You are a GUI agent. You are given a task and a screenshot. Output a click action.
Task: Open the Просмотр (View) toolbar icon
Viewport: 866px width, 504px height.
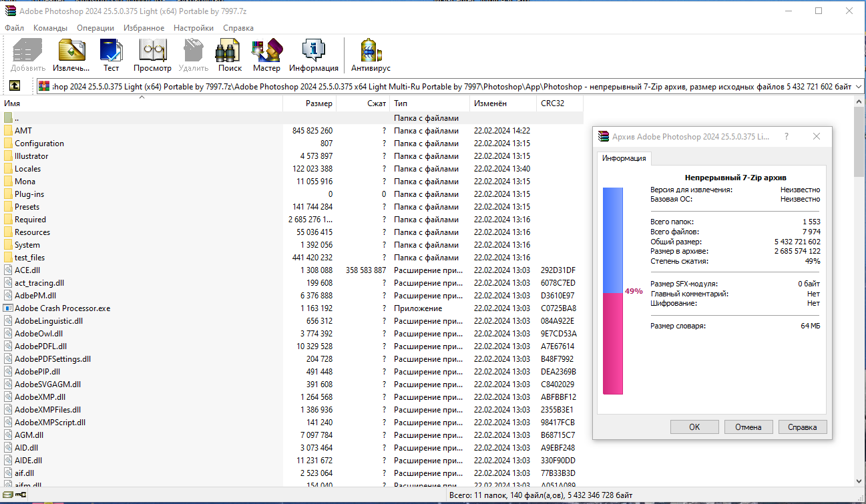point(152,50)
